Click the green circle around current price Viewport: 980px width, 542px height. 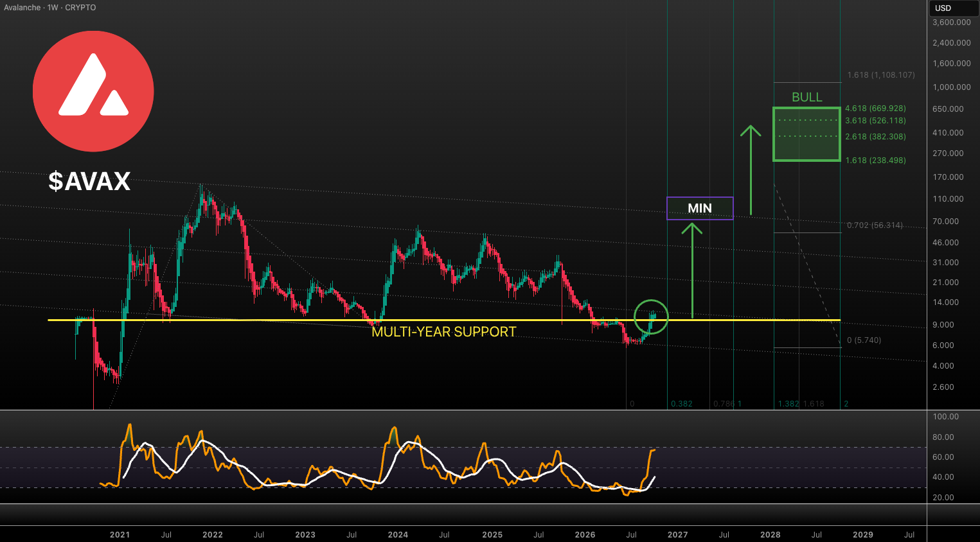(x=651, y=317)
